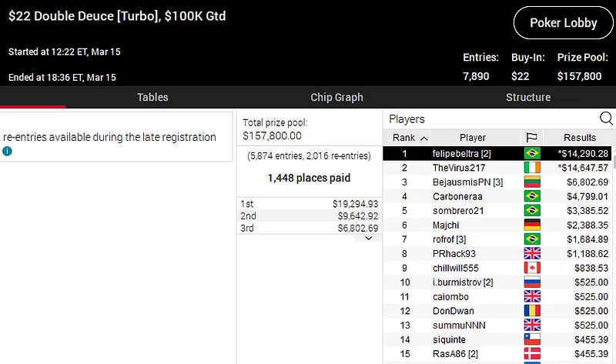The height and width of the screenshot is (364, 616).
Task: Sort the list by Results column
Action: tap(580, 138)
